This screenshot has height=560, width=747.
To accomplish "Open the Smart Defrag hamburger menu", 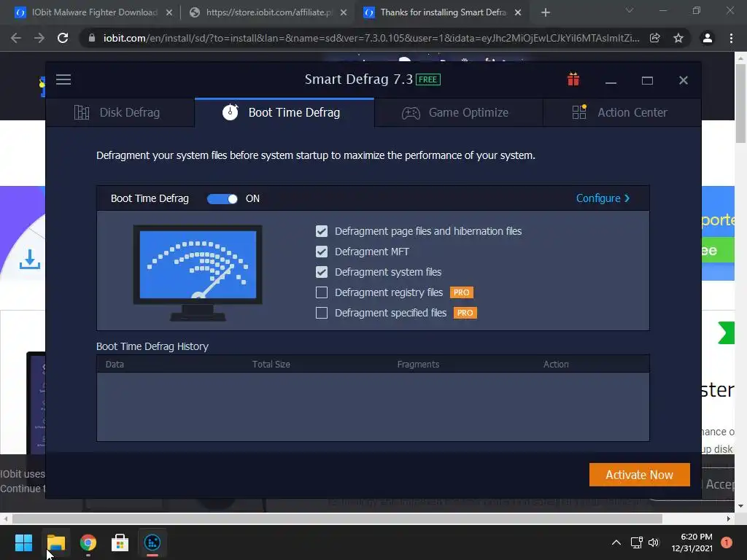I will pyautogui.click(x=63, y=79).
